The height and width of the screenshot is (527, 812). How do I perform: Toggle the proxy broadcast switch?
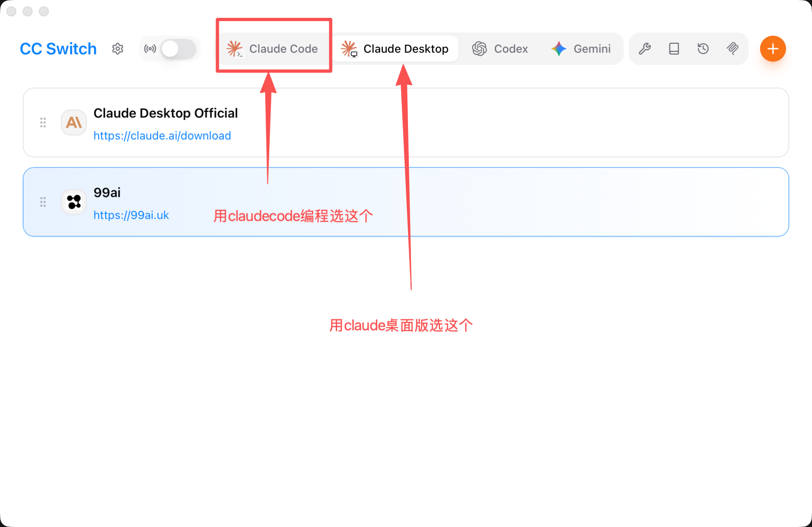[x=179, y=49]
